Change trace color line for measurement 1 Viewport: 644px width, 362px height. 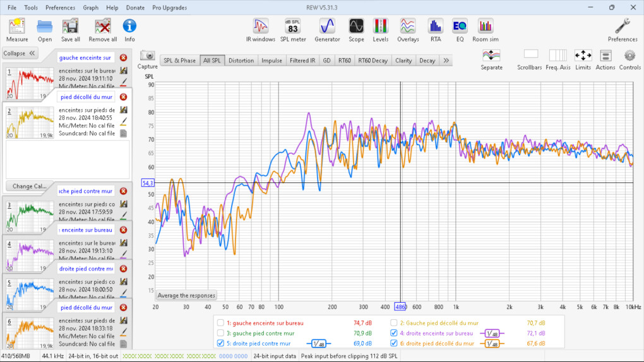(124, 83)
